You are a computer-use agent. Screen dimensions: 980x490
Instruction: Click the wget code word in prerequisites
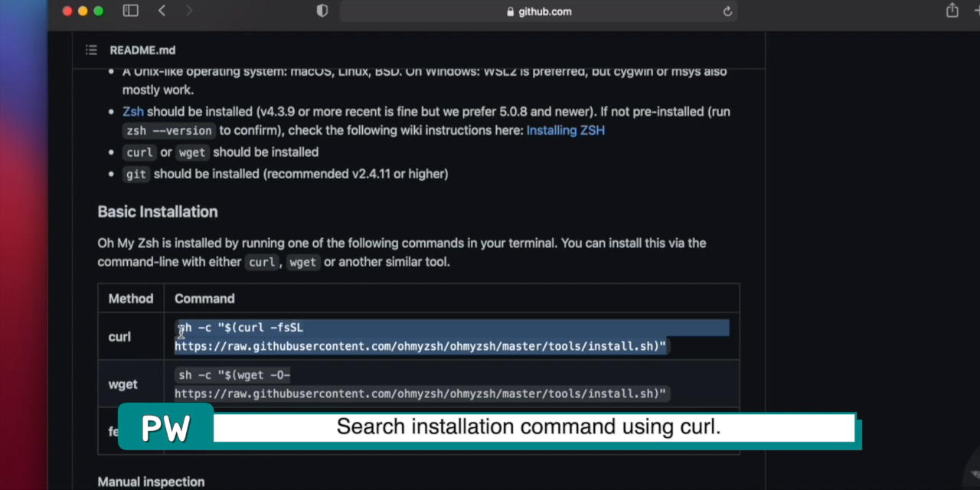pos(191,152)
